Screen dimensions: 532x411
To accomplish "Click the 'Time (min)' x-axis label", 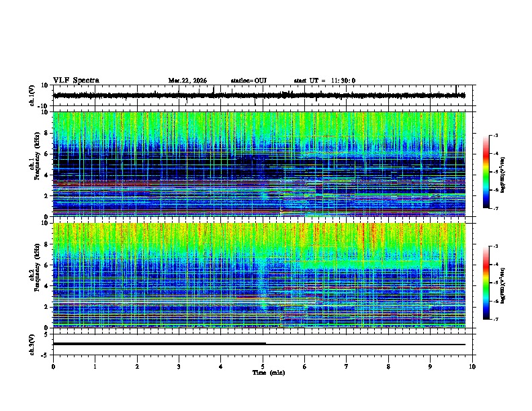I will click(269, 373).
